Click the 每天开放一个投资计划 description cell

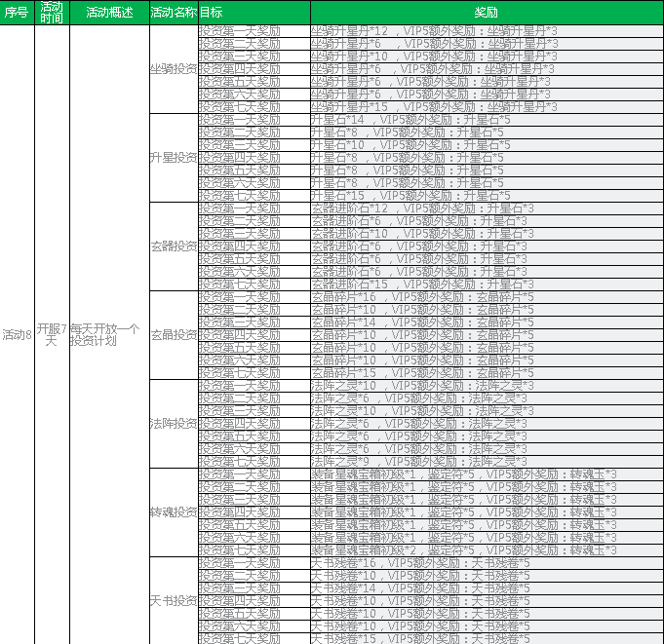(109, 335)
